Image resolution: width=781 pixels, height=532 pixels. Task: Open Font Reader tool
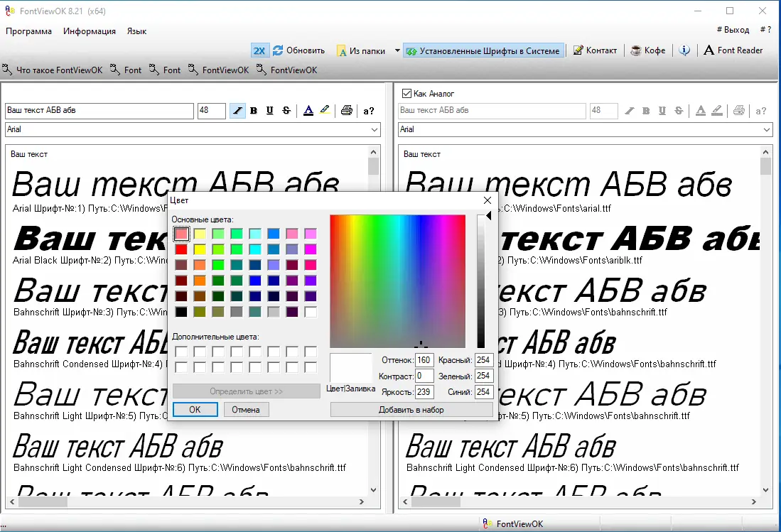click(x=733, y=50)
